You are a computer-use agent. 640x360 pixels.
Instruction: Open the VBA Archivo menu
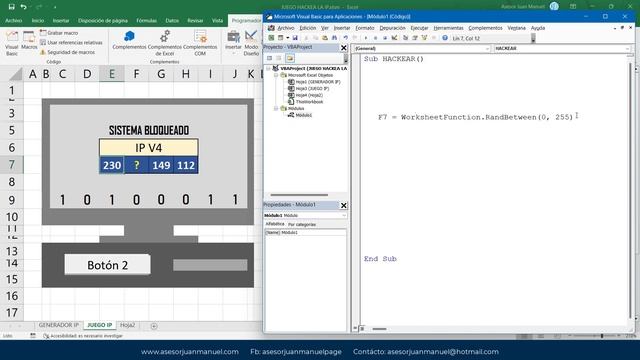(286, 28)
